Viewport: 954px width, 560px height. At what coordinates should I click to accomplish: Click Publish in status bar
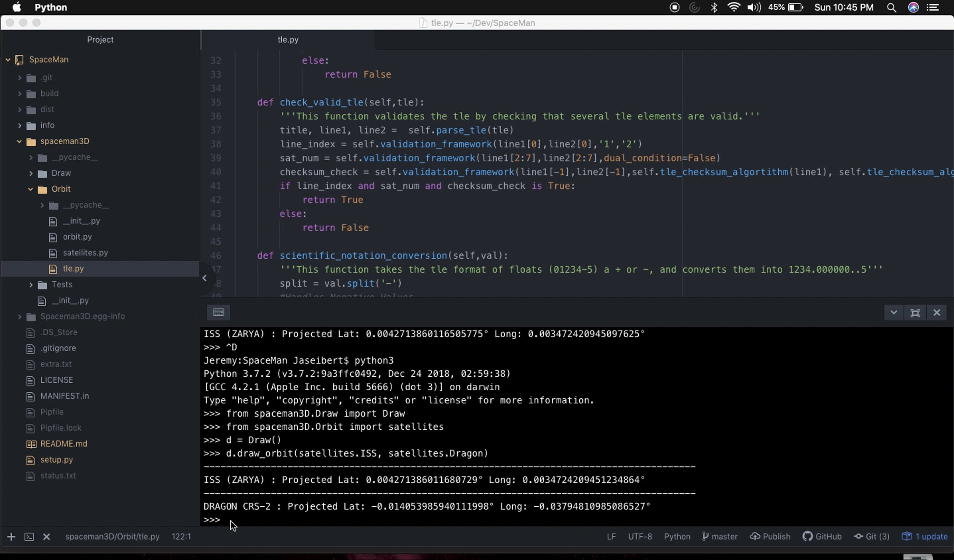coord(770,537)
